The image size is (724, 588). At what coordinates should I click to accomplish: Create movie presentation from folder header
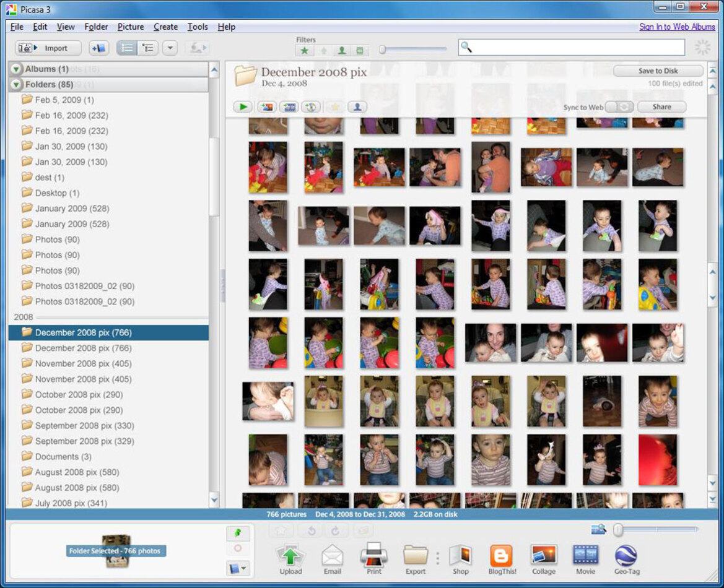289,107
